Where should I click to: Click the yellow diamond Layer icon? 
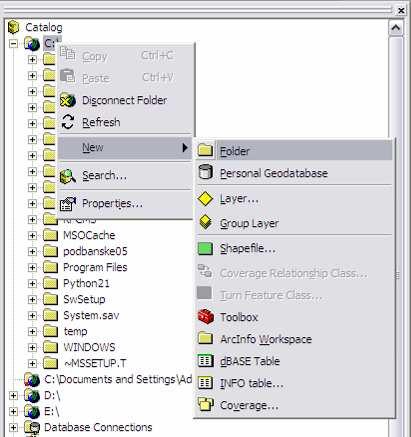coord(205,199)
